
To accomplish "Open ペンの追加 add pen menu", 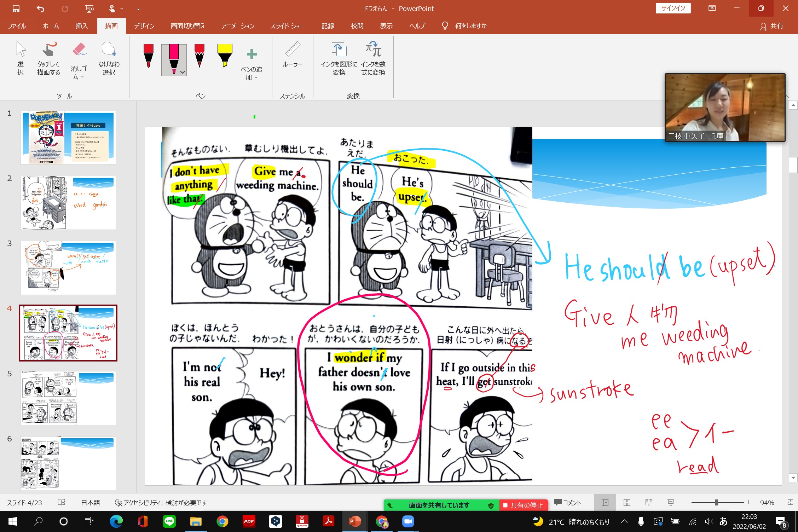I will (251, 64).
